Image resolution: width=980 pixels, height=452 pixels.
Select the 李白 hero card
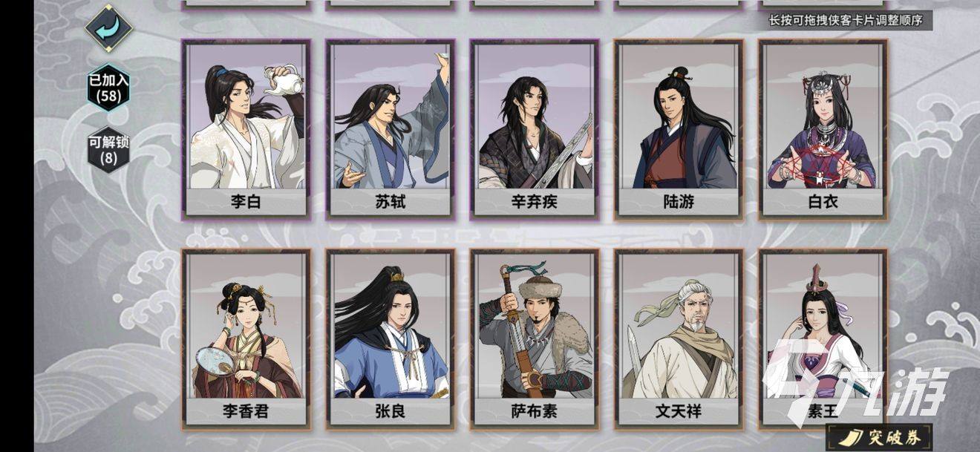[246, 129]
